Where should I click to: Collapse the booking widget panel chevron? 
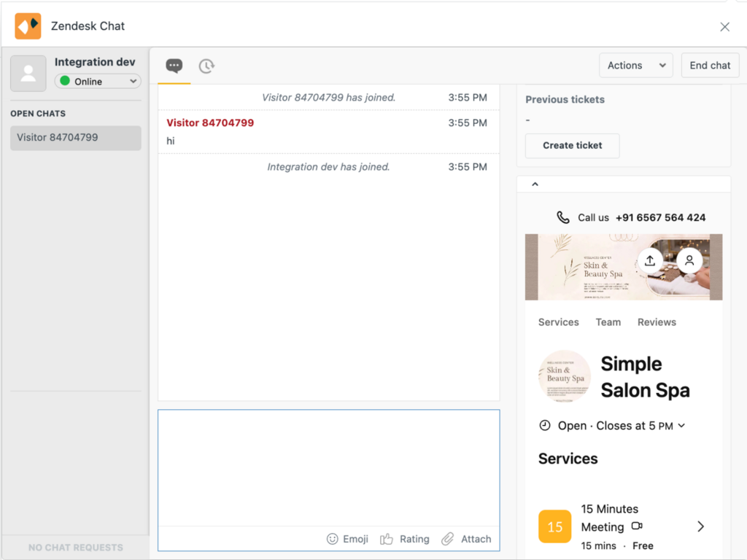[x=535, y=184]
